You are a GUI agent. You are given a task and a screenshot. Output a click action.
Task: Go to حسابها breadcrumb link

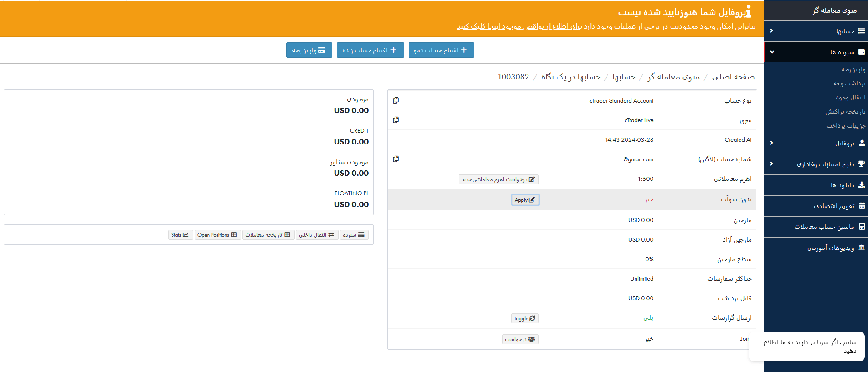[624, 77]
